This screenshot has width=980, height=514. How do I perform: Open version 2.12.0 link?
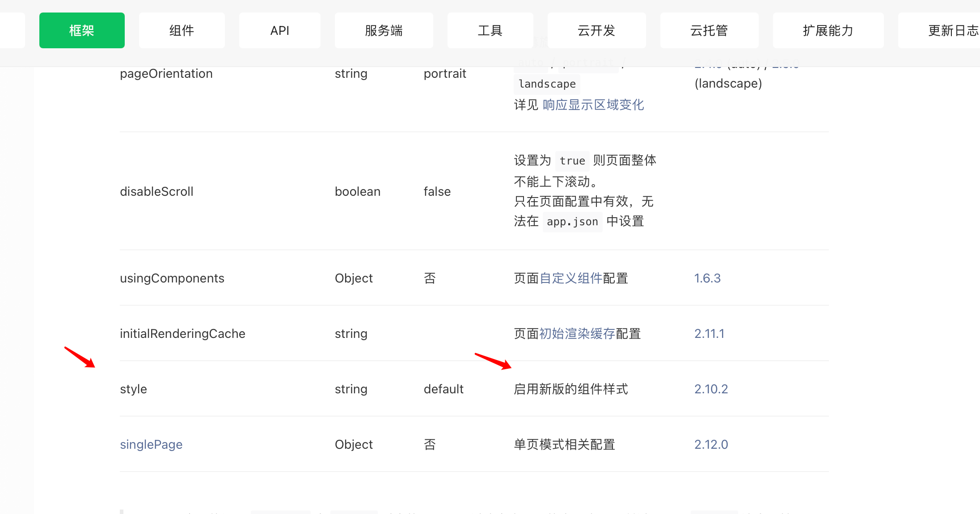pyautogui.click(x=711, y=445)
